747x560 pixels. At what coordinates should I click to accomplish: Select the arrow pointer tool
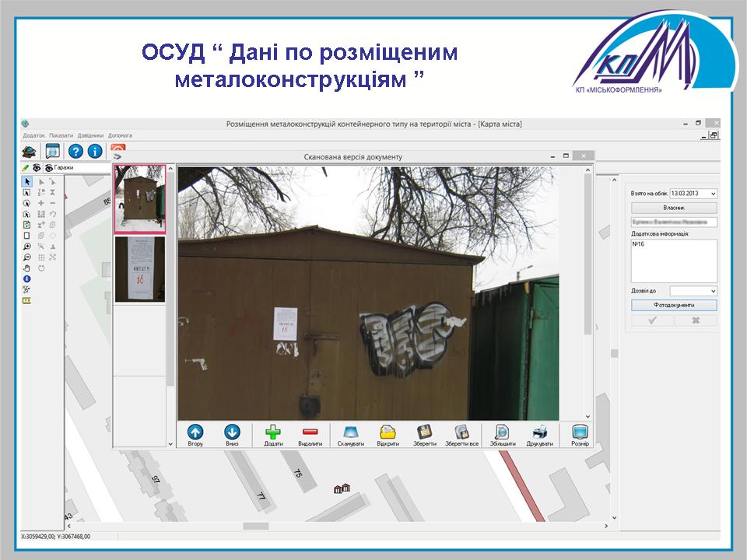click(27, 181)
